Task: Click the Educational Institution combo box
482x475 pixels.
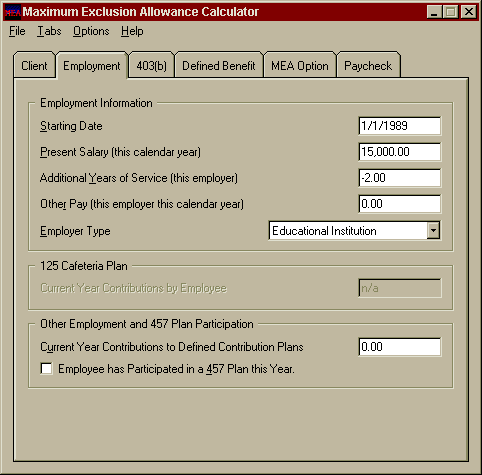Action: [x=355, y=230]
